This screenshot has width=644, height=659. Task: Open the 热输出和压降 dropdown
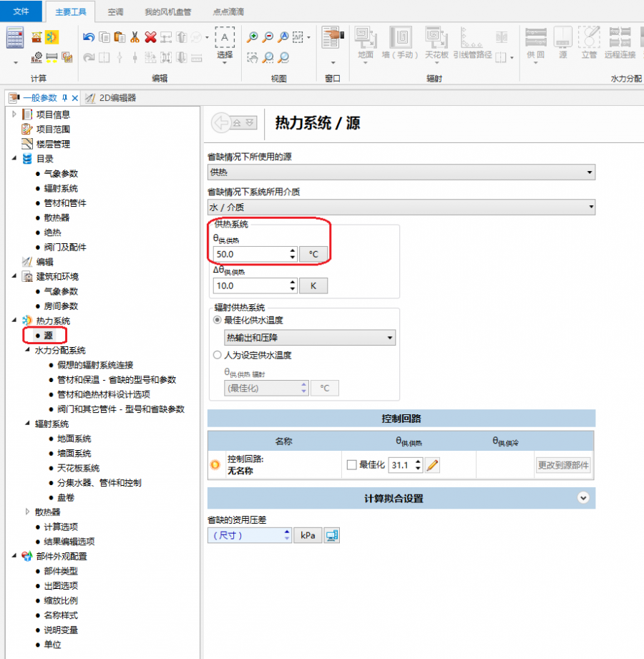tap(310, 338)
